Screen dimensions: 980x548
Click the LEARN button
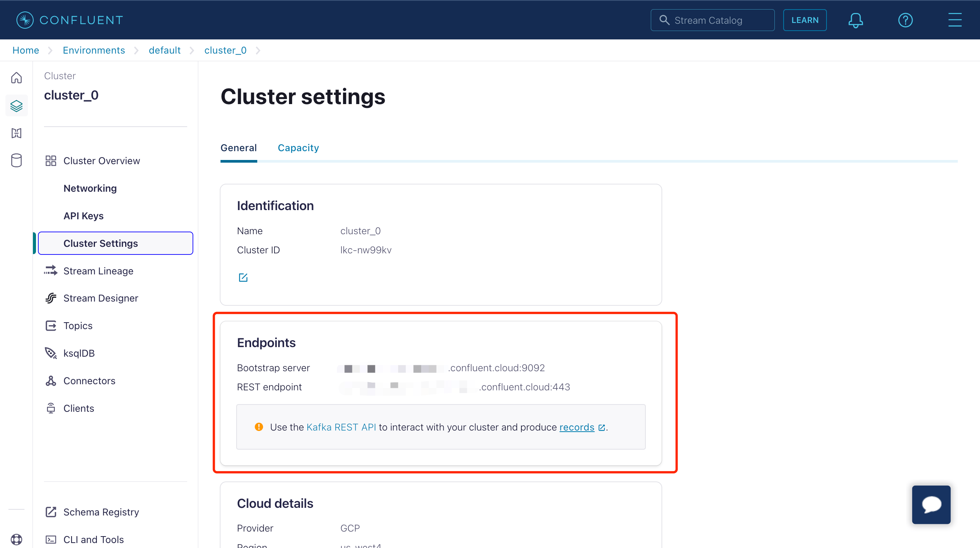tap(805, 20)
